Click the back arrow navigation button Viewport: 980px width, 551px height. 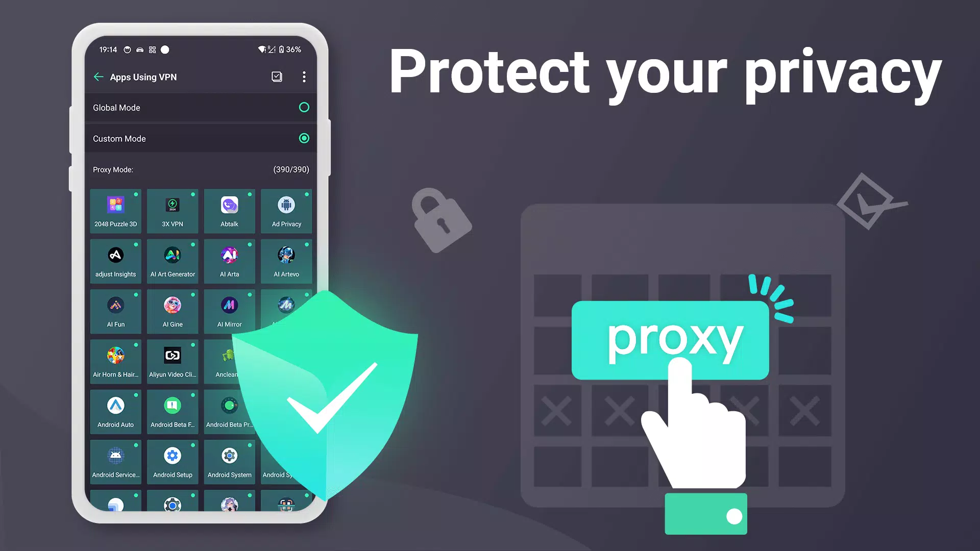pyautogui.click(x=99, y=77)
